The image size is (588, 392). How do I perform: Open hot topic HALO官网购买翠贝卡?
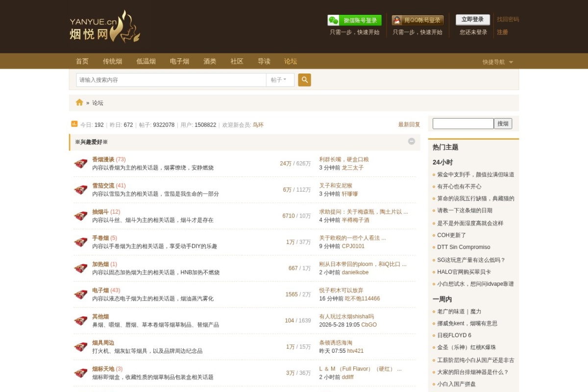coord(464,272)
